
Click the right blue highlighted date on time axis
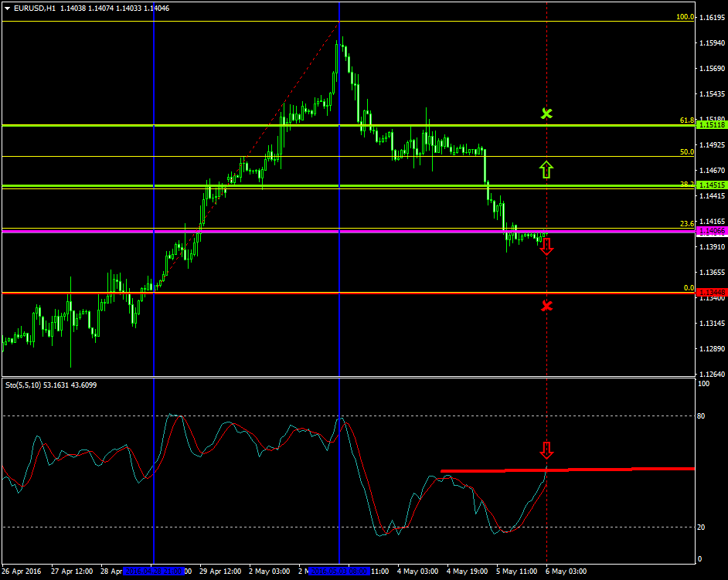click(338, 572)
